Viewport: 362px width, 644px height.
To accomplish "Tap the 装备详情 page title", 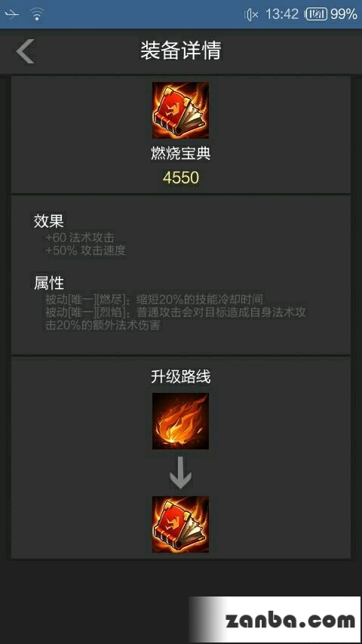I will coord(181,51).
